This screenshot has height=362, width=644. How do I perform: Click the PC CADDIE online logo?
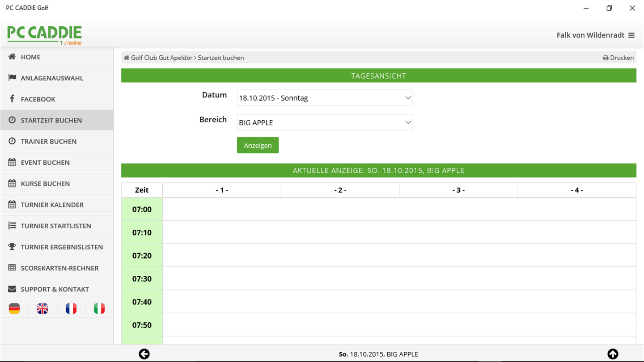tap(44, 35)
